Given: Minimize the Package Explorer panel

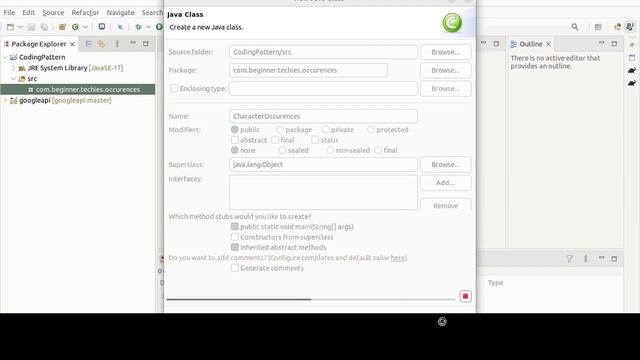Looking at the screenshot, I should pyautogui.click(x=133, y=43).
